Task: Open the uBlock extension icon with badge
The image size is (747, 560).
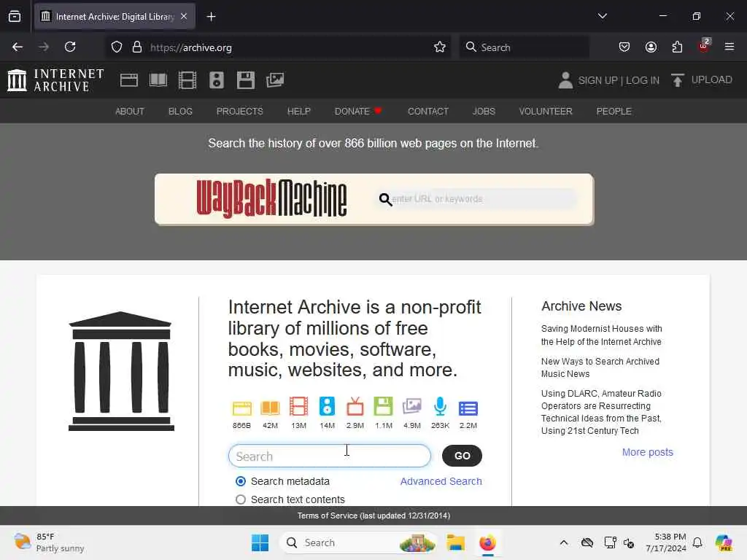Action: [x=704, y=46]
